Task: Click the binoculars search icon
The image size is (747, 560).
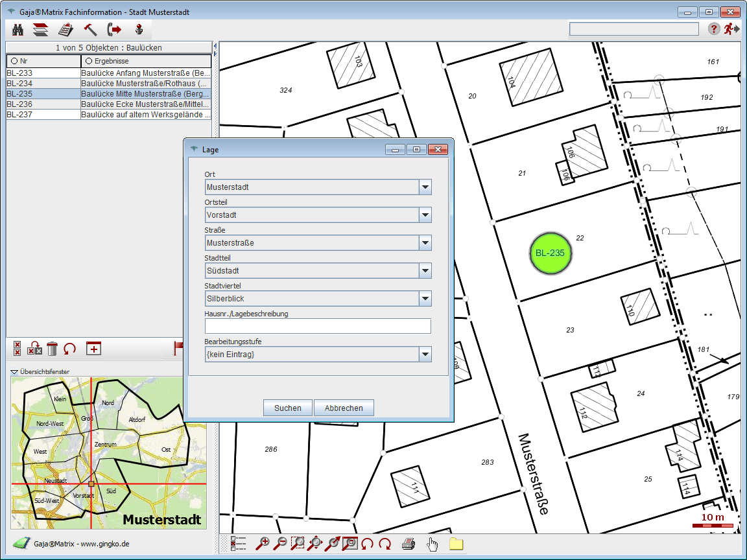Action: [x=18, y=29]
